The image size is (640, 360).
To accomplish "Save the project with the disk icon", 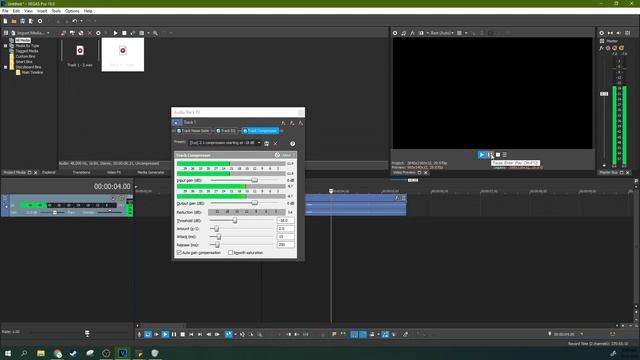I will point(22,21).
